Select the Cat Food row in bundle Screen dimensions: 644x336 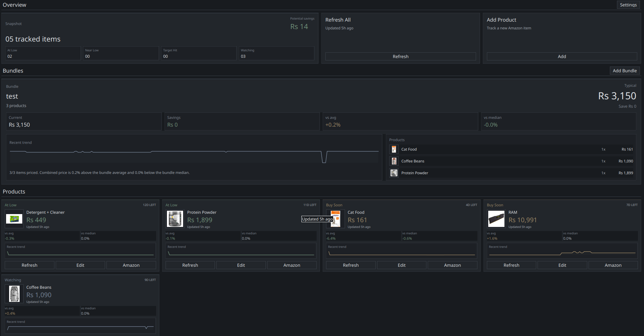click(x=511, y=149)
